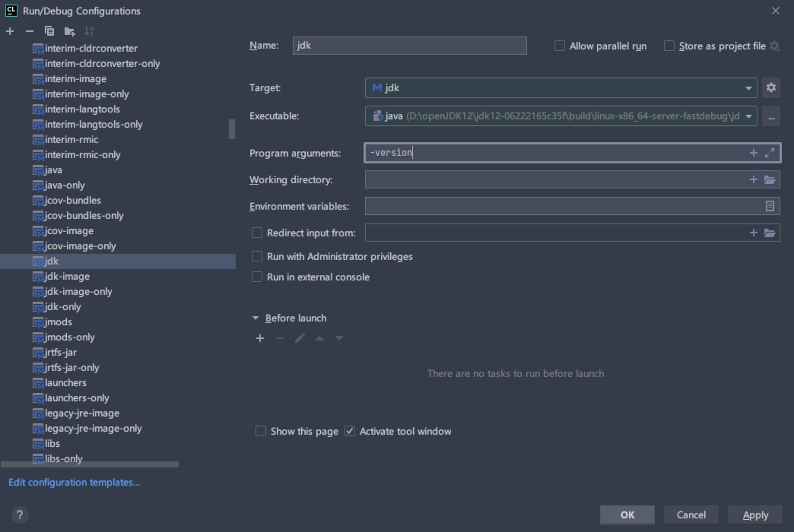
Task: Uncheck Activate tool window
Action: [350, 431]
